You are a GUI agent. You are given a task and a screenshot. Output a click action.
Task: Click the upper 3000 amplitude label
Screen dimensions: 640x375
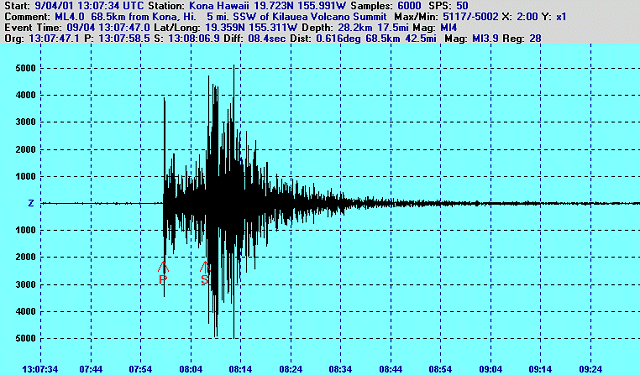25,122
